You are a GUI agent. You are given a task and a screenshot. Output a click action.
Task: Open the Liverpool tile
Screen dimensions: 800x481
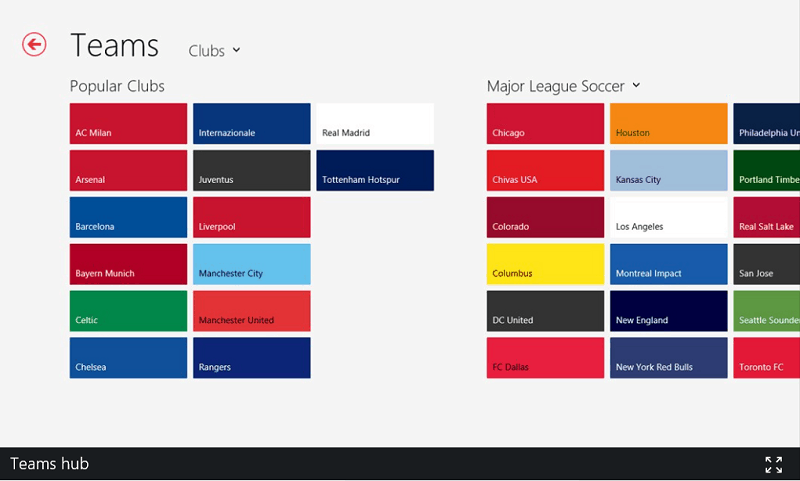[252, 217]
